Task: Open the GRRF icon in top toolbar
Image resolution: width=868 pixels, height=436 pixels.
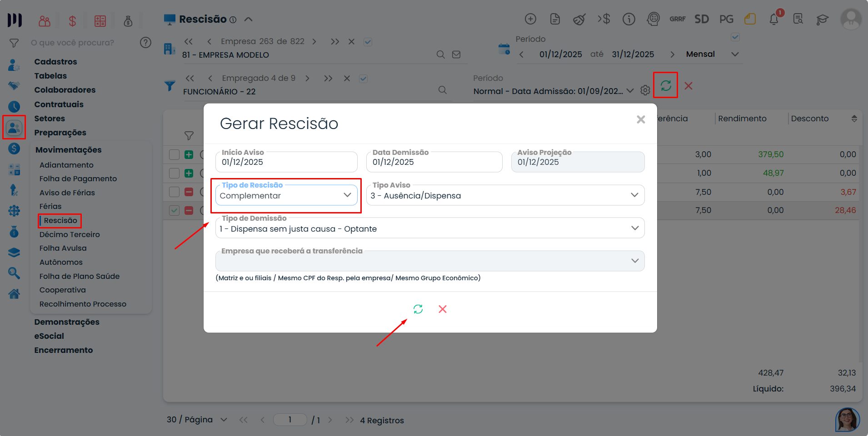Action: pyautogui.click(x=677, y=19)
